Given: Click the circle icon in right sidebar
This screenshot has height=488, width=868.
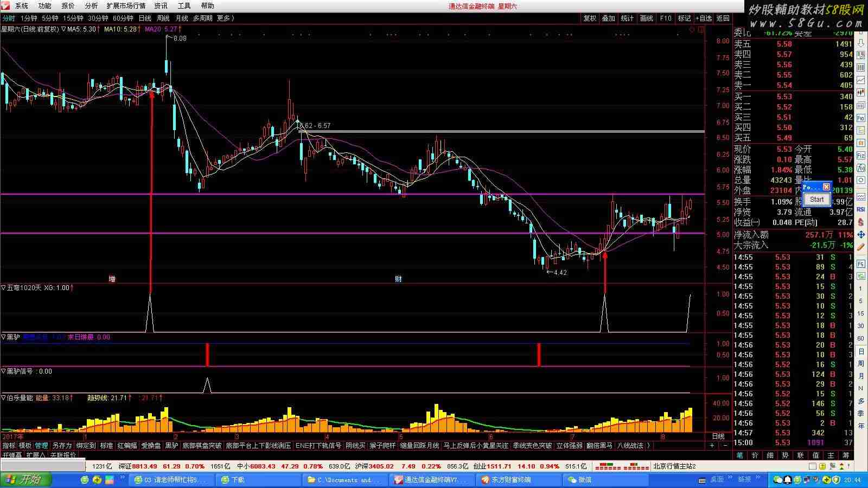Looking at the screenshot, I should tap(861, 181).
